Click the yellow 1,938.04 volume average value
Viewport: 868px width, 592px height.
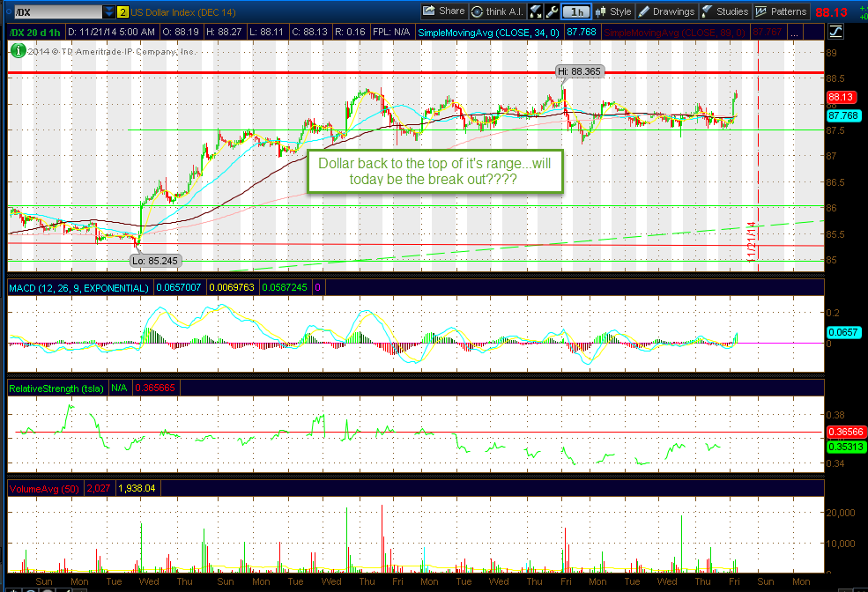(x=137, y=489)
